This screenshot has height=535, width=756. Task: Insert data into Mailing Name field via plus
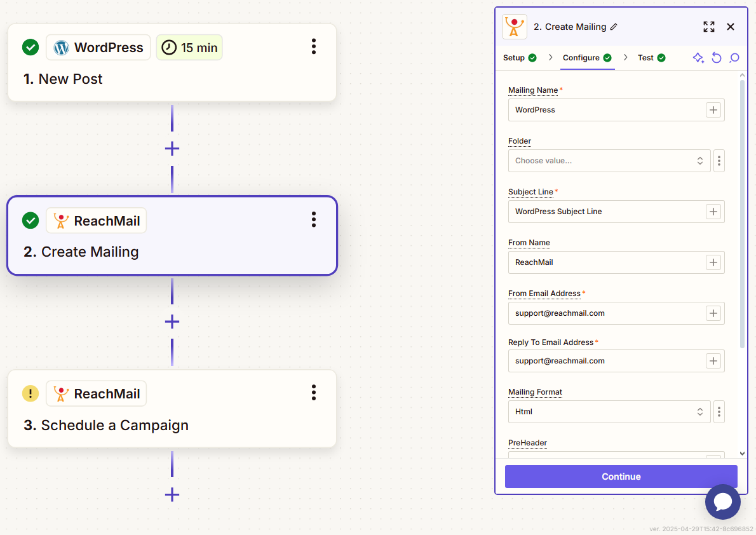713,110
